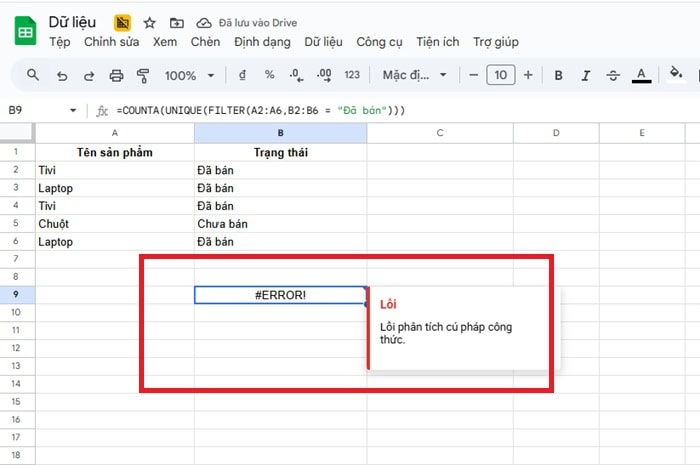Click the formula bar COUNTA formula

click(261, 111)
